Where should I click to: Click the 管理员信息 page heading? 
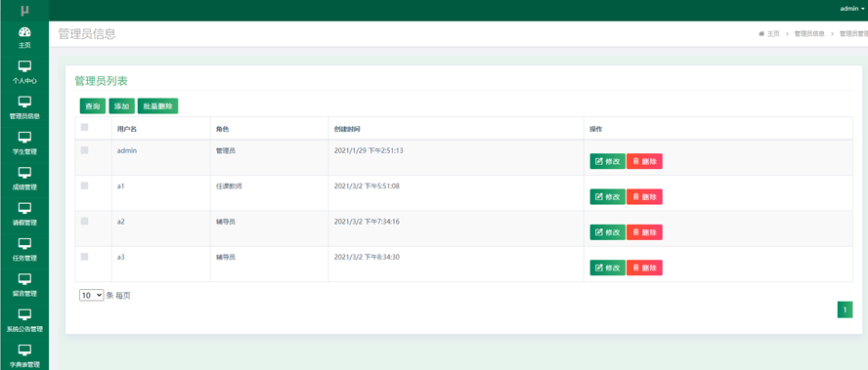pyautogui.click(x=87, y=34)
